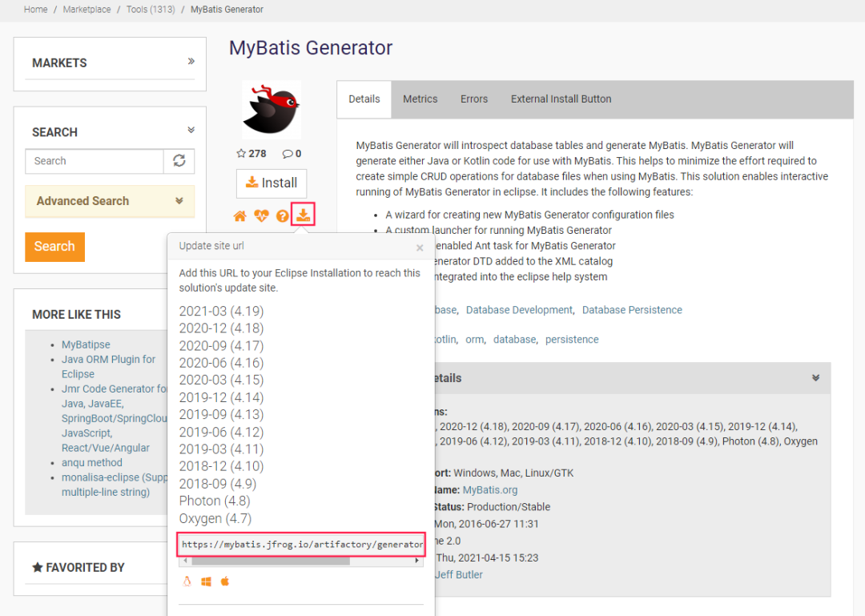This screenshot has height=616, width=865.
Task: Click the MyBatis Generator page title
Action: [x=311, y=48]
